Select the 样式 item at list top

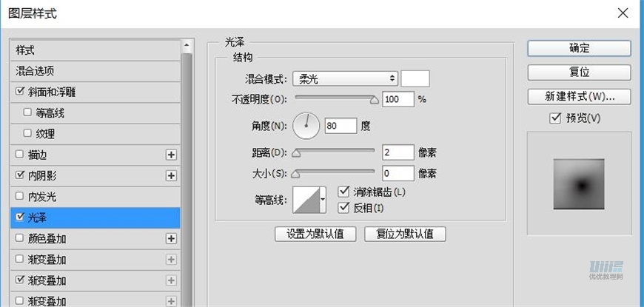tap(26, 50)
